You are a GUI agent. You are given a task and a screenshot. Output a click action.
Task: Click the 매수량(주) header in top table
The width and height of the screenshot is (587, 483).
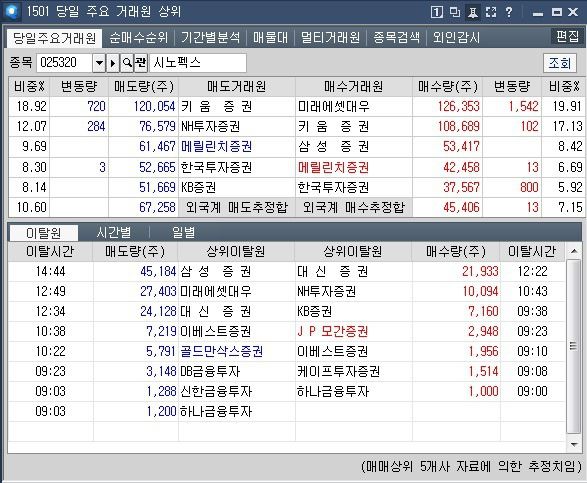[x=448, y=87]
